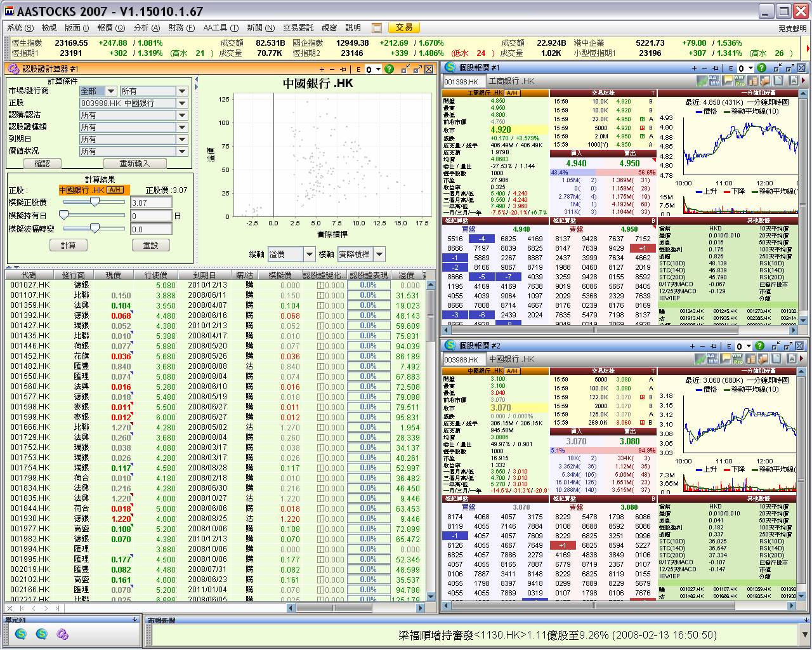The height and width of the screenshot is (650, 812).
Task: Click second blue S icon in bottom launcher
Action: 42,633
